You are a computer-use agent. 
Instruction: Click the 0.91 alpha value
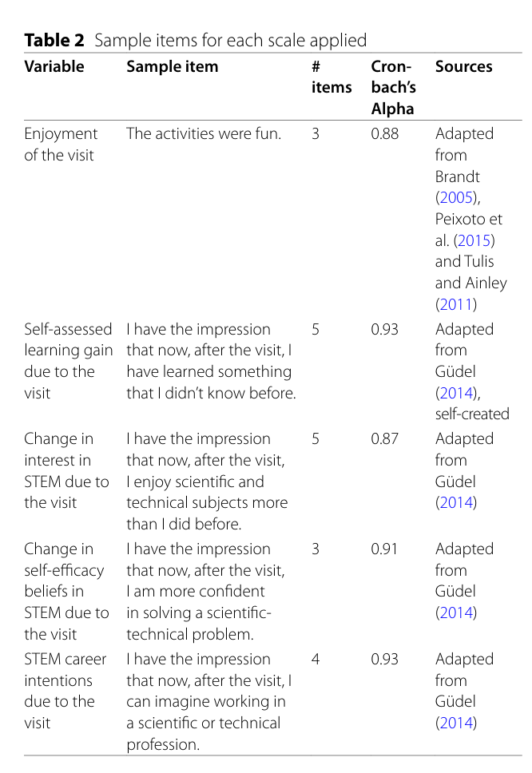coord(384,549)
